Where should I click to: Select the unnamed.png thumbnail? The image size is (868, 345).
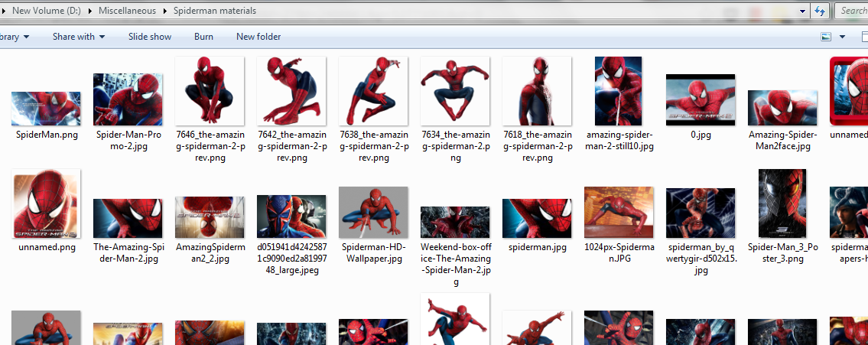46,203
